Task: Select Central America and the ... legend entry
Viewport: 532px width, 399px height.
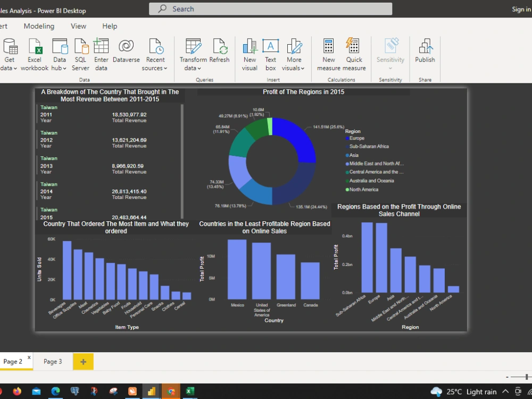Action: coord(375,172)
